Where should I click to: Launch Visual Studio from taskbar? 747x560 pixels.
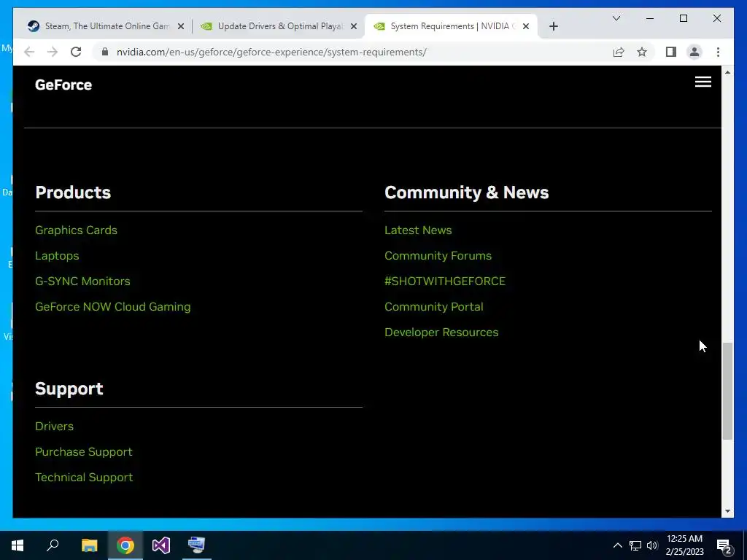pyautogui.click(x=161, y=545)
